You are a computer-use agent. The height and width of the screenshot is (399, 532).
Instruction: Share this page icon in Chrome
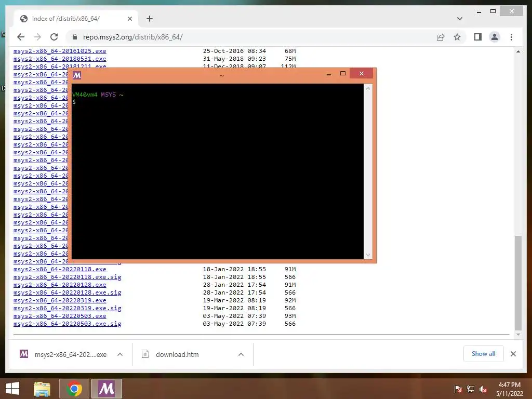441,37
